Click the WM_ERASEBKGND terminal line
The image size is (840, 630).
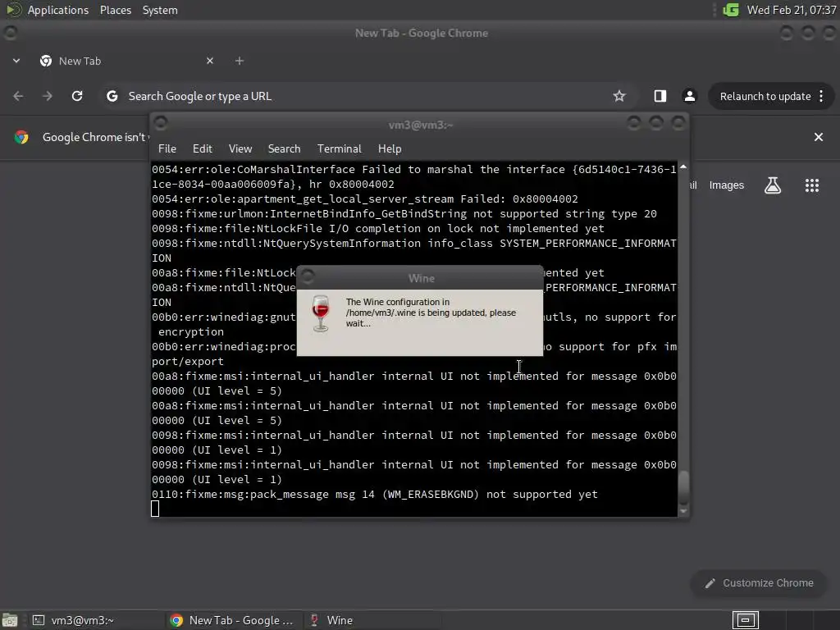coord(374,495)
